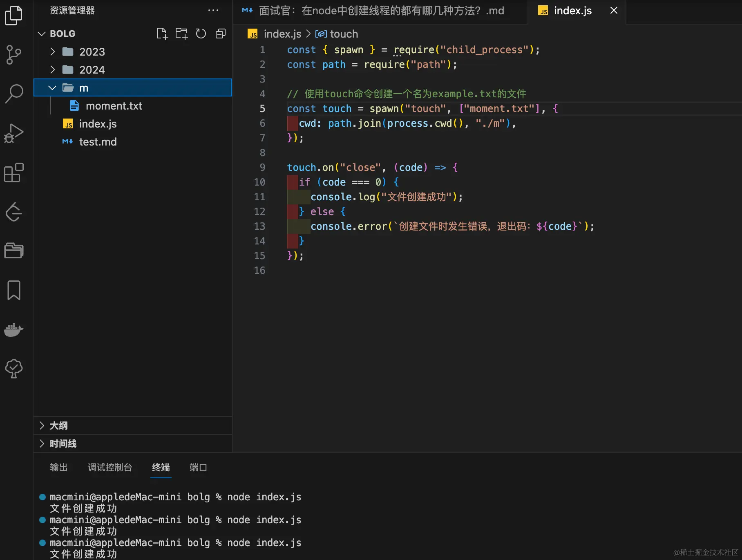742x560 pixels.
Task: Open the tree-shaped activity bar icon
Action: [x=14, y=368]
